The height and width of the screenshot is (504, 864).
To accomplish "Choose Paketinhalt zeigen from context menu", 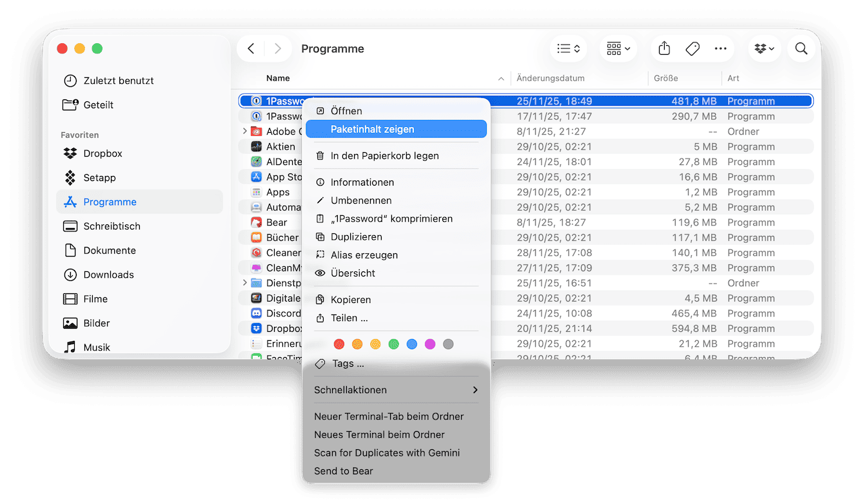I will coord(372,129).
